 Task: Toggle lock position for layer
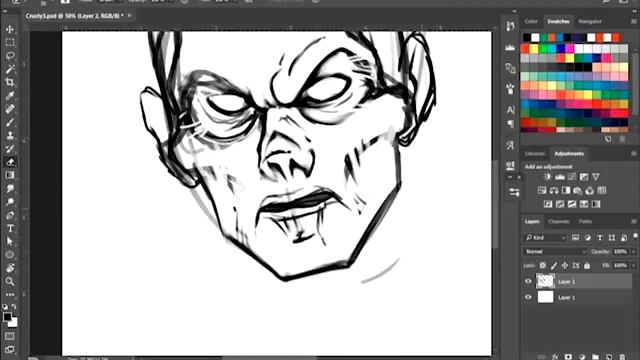pyautogui.click(x=564, y=265)
